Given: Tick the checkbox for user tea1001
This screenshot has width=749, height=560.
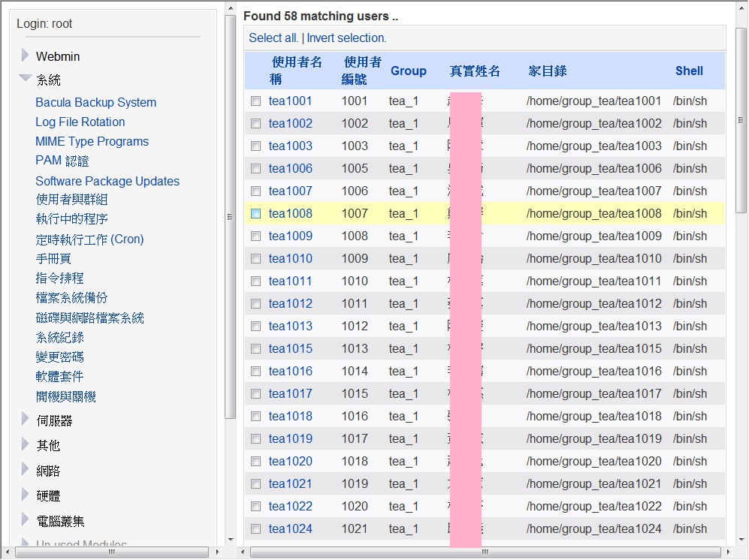Looking at the screenshot, I should [x=256, y=101].
